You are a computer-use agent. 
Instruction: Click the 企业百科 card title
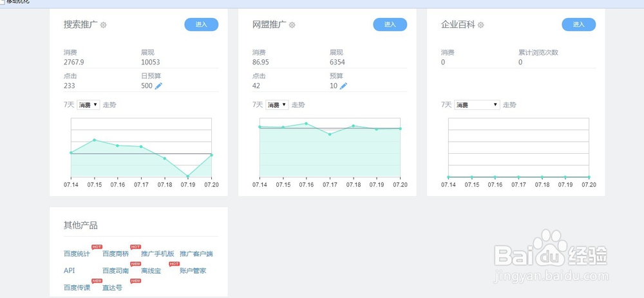[x=458, y=24]
